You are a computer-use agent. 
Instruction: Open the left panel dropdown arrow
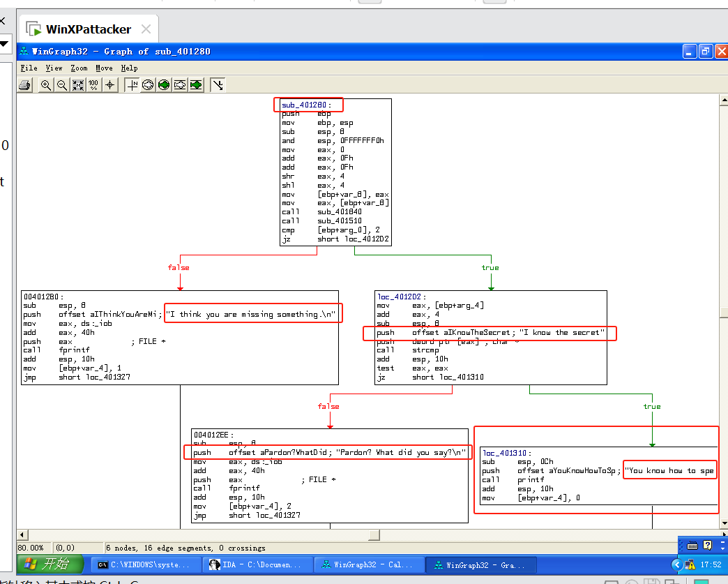[4, 44]
